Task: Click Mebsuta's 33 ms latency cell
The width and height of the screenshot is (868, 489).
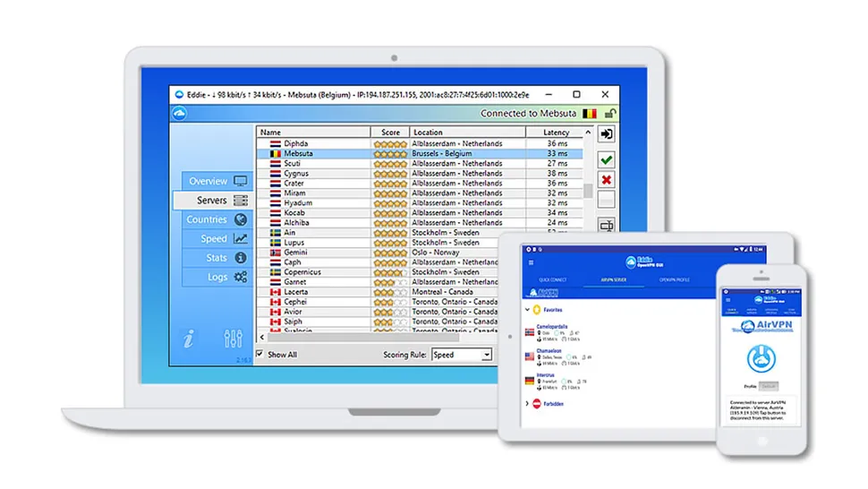Action: [x=557, y=153]
